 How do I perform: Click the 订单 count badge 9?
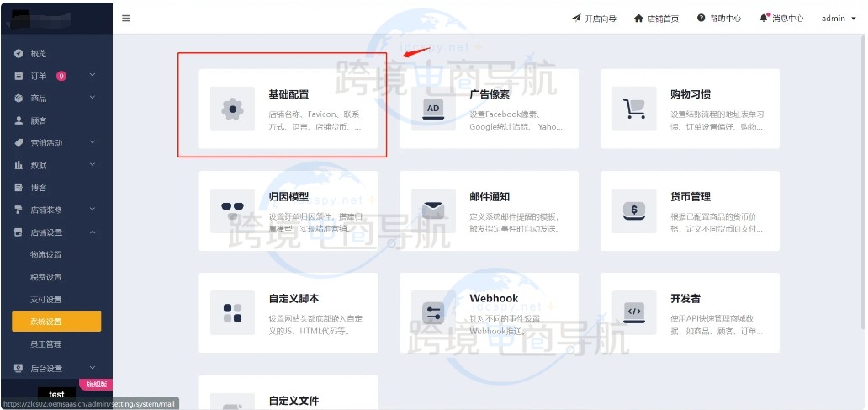click(61, 76)
